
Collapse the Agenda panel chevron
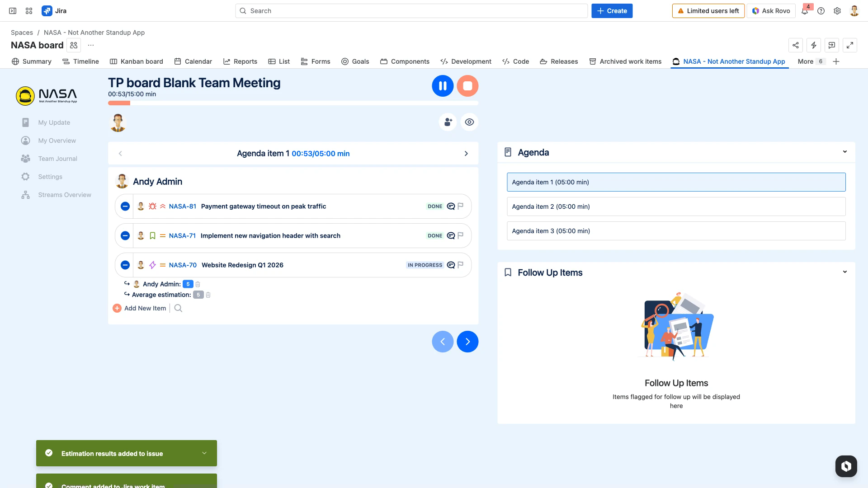[x=845, y=152]
